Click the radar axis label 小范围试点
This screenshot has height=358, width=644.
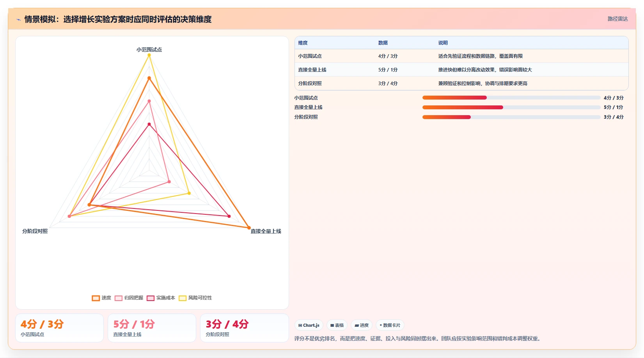coord(149,50)
